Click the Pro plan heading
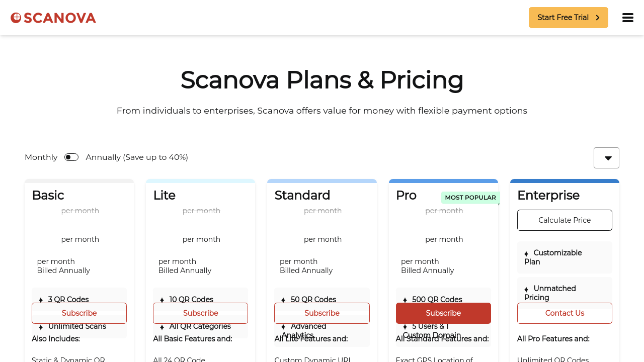 pyautogui.click(x=405, y=195)
